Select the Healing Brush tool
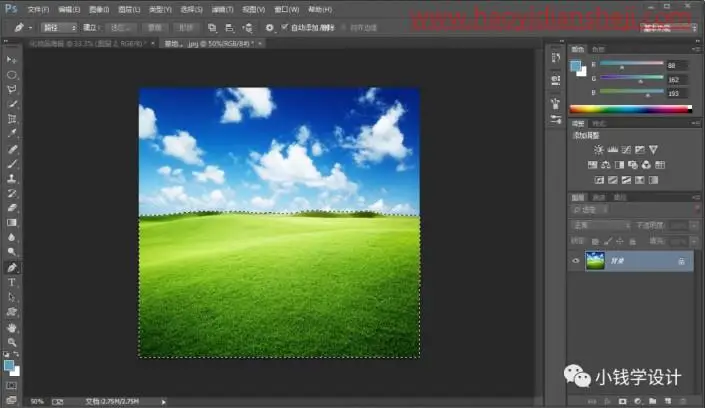 point(11,149)
